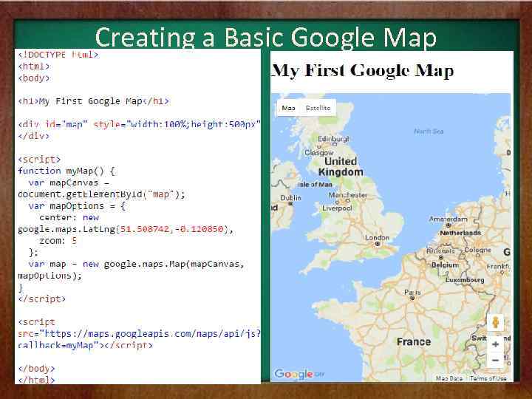Click the LatLng coordinates 51.508742,-0.120850
532x399 pixels.
click(x=172, y=229)
